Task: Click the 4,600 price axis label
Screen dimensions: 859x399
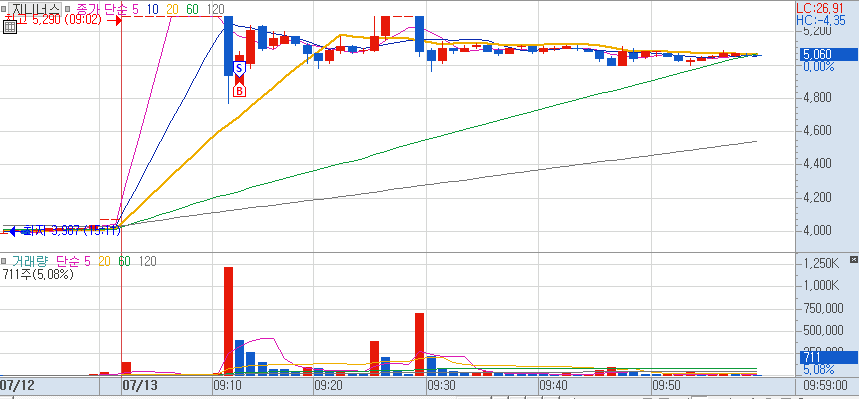Action: pos(817,130)
